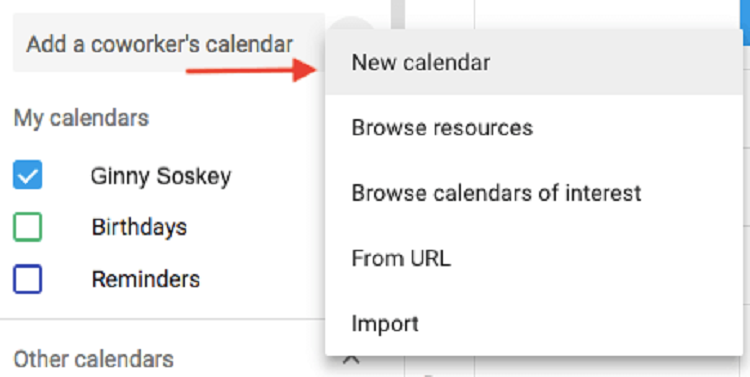Viewport: 750px width, 377px height.
Task: Click the Add a coworker's calendar field
Action: 168,43
